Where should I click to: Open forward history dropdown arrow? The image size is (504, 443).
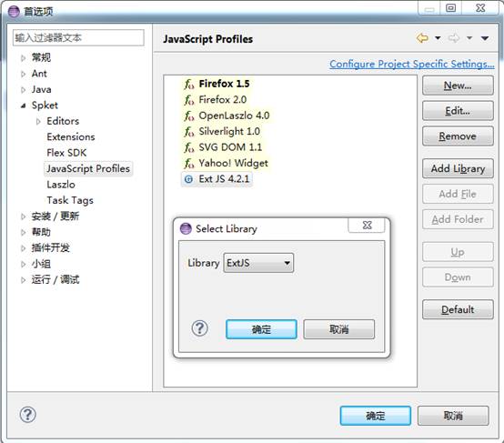(x=469, y=38)
